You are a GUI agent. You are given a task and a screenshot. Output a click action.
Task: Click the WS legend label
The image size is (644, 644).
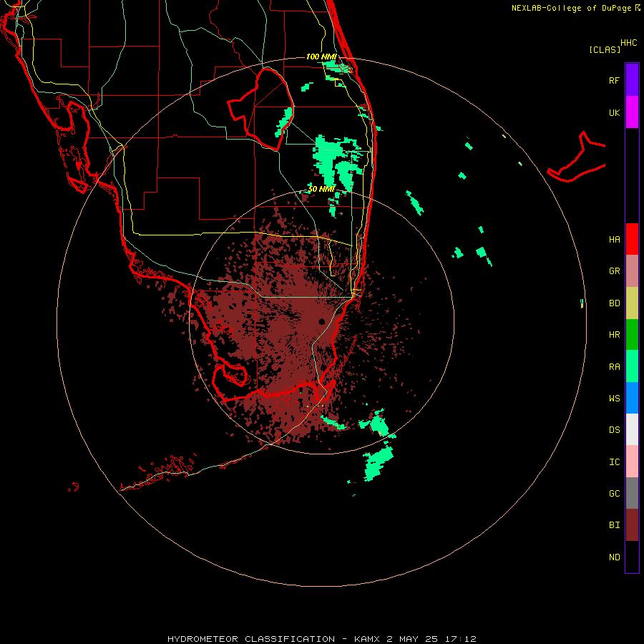tap(614, 399)
